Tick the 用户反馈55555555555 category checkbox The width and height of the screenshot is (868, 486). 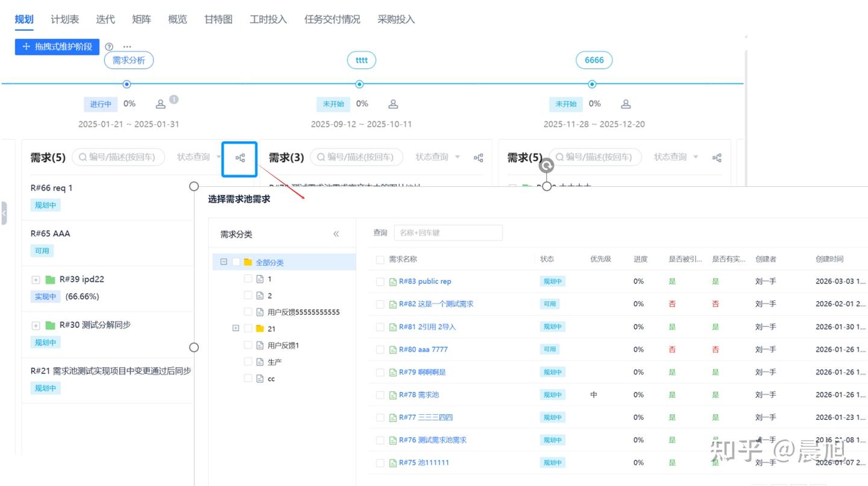click(x=248, y=312)
